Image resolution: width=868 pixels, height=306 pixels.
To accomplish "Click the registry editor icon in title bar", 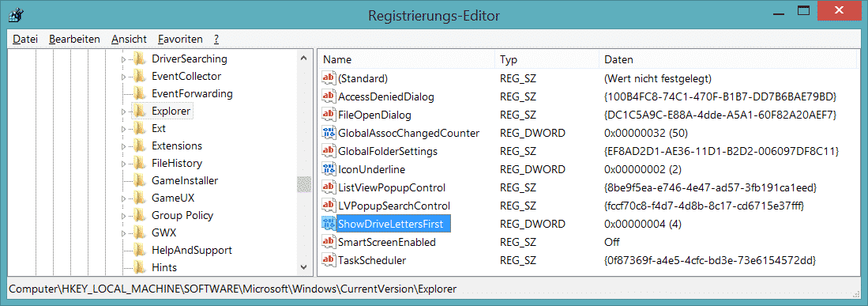I will (16, 16).
